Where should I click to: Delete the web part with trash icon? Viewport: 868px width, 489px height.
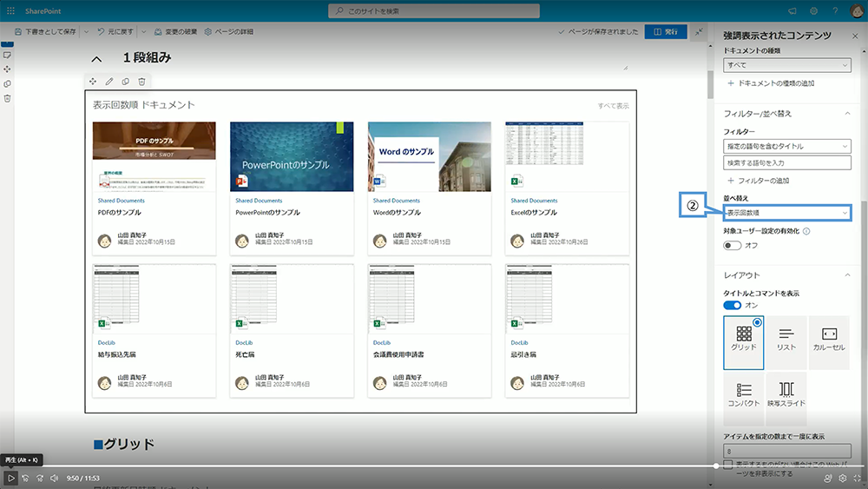coord(141,82)
